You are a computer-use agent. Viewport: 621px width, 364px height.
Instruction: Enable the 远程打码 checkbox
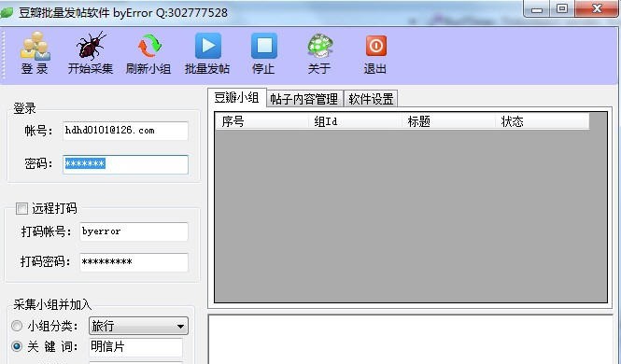[x=21, y=208]
